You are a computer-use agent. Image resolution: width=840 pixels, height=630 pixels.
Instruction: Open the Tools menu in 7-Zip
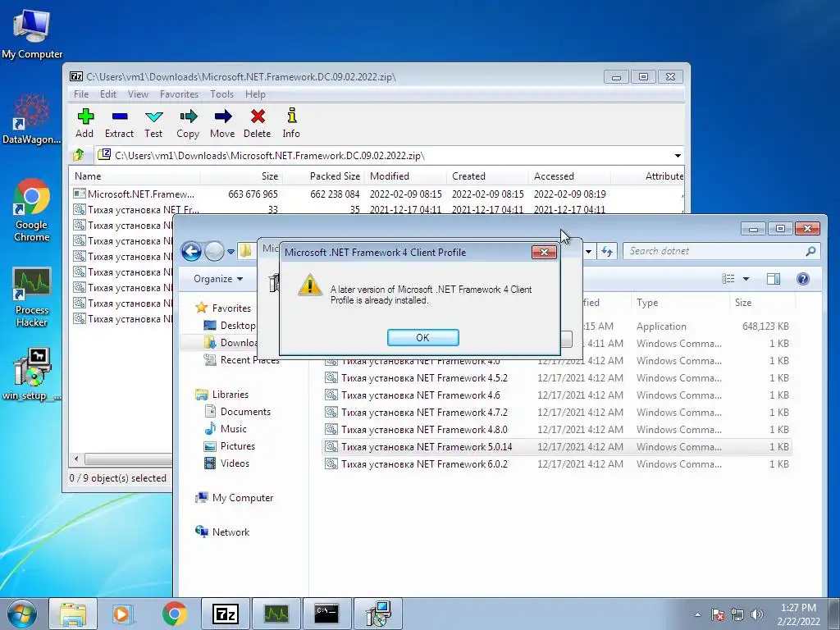coord(221,94)
